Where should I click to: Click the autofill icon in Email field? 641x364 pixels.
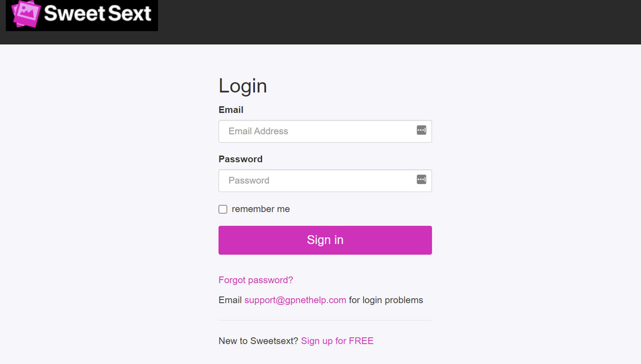[x=421, y=130]
